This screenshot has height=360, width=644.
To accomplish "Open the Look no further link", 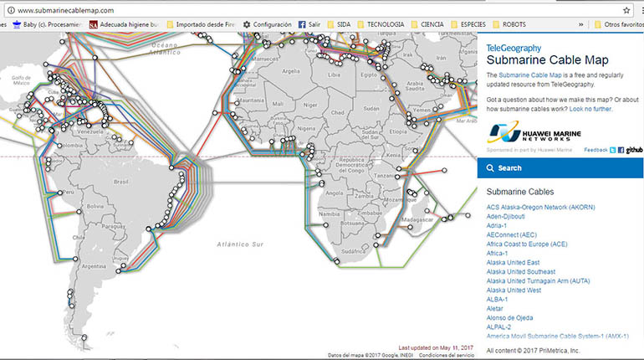I will (590, 109).
